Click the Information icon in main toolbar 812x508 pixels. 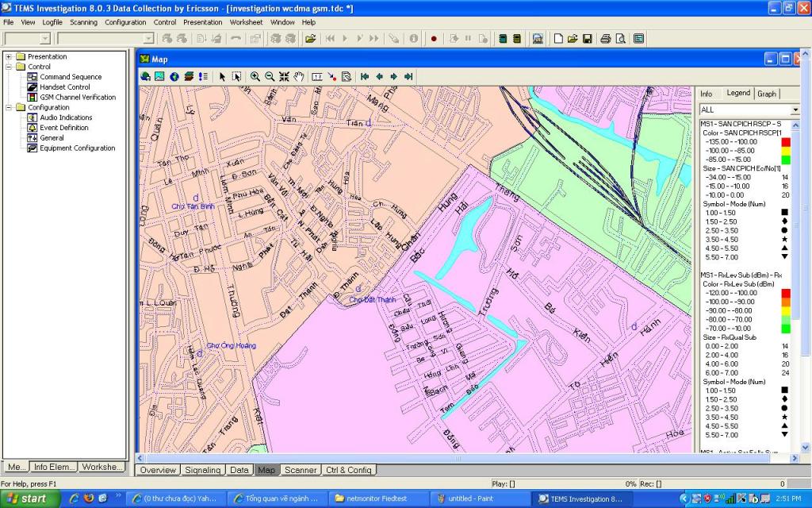[x=414, y=39]
